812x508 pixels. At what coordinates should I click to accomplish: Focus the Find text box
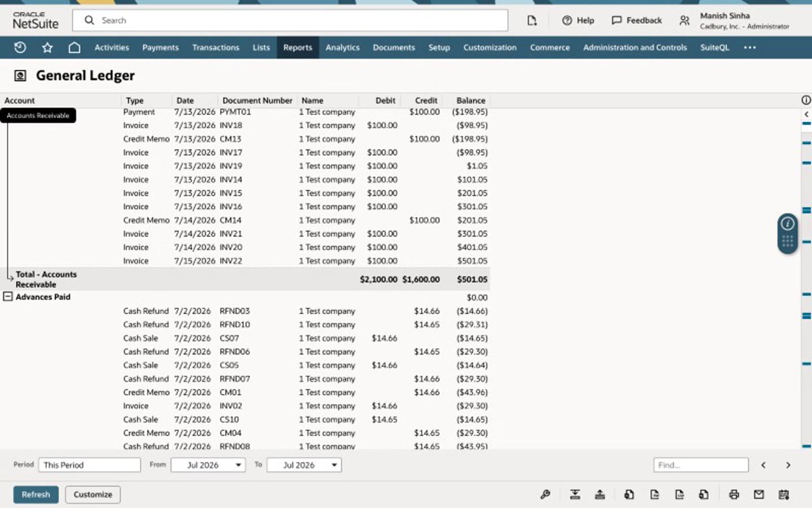[x=701, y=465]
